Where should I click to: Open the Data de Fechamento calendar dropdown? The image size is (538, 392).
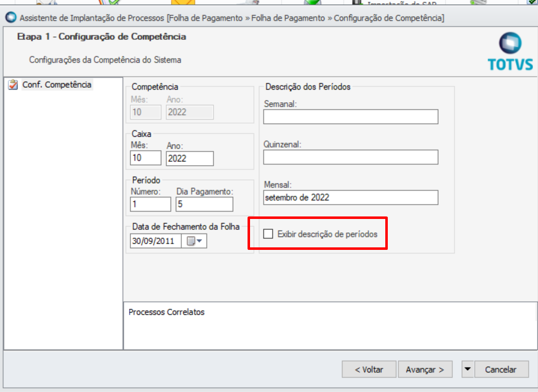[x=194, y=241]
